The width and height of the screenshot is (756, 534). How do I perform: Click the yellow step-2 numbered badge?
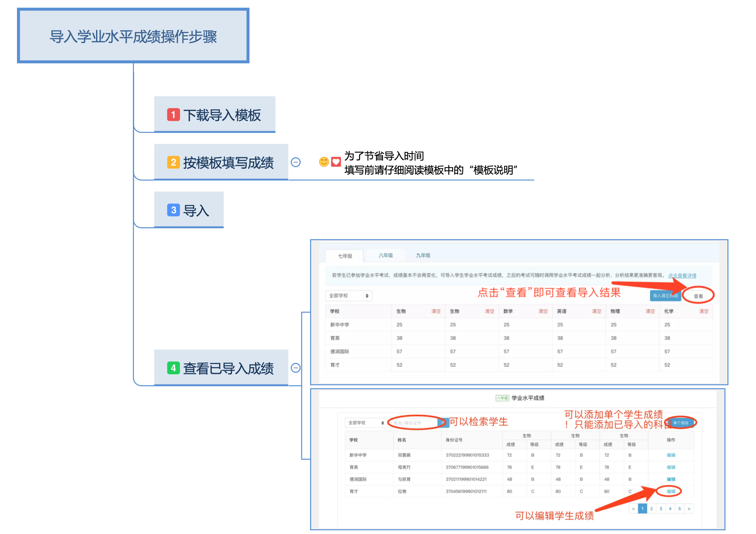(x=174, y=163)
